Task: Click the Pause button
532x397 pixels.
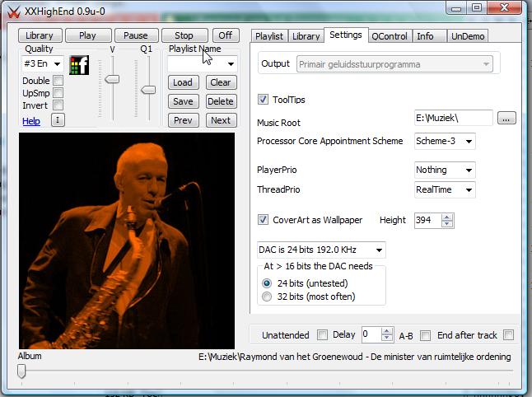Action: click(136, 35)
